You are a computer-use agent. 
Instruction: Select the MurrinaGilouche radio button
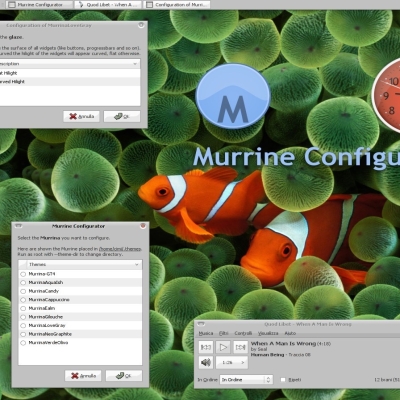23,317
